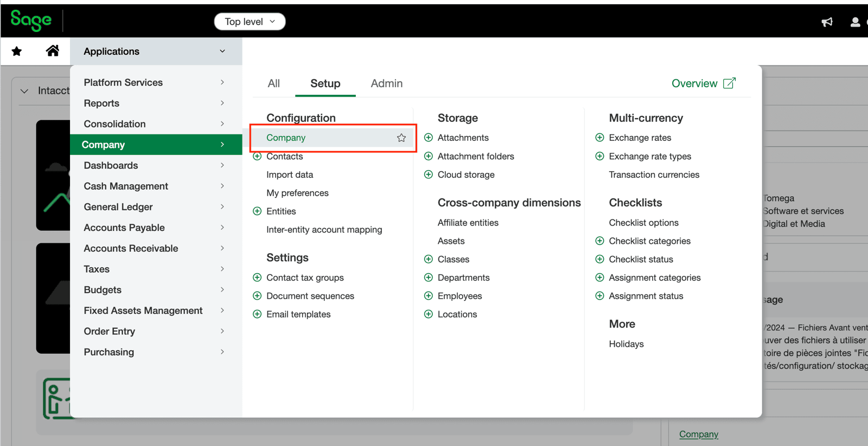Add Cloud storage plus icon
868x446 pixels.
(429, 174)
